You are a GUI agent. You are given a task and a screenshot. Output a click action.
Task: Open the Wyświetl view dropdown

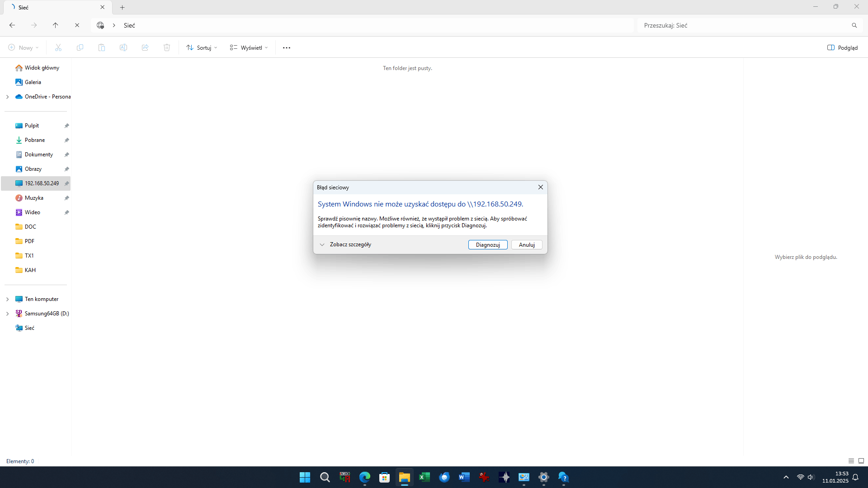pos(249,47)
